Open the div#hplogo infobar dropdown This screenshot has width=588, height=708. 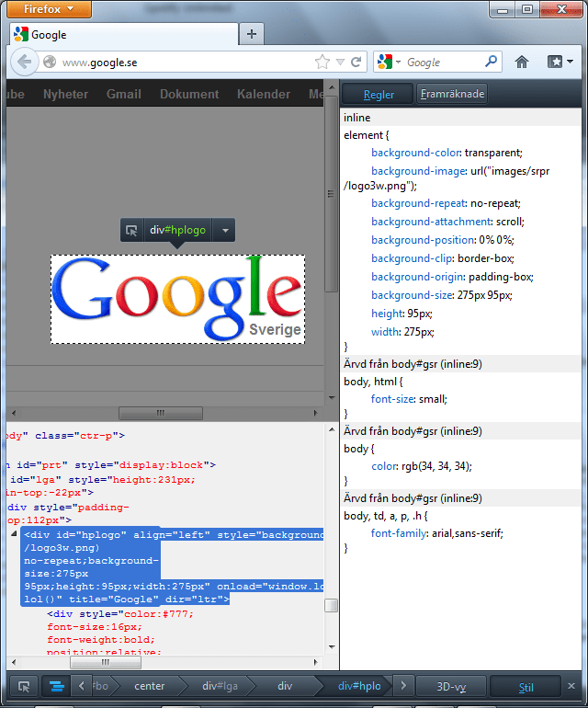[x=225, y=230]
